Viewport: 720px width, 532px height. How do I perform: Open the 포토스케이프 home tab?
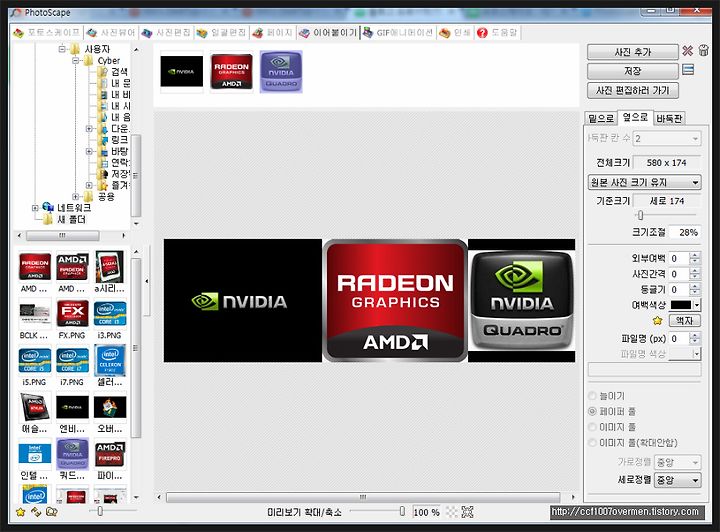47,33
